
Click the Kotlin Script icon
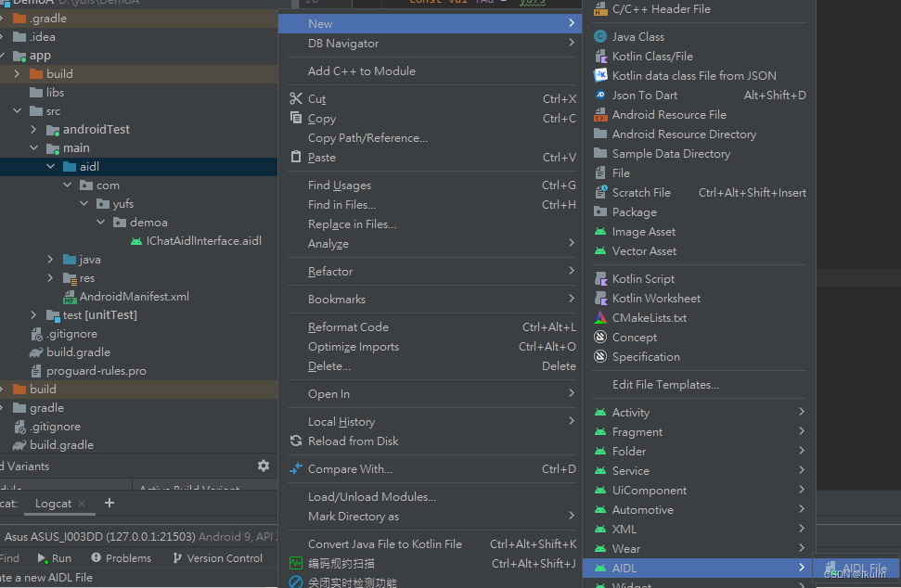click(x=600, y=278)
